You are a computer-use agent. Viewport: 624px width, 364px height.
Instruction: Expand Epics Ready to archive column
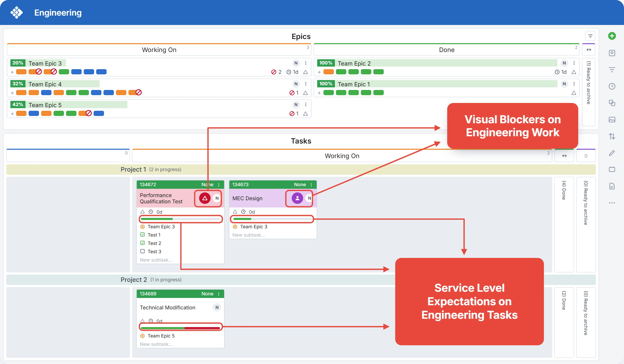click(x=589, y=92)
